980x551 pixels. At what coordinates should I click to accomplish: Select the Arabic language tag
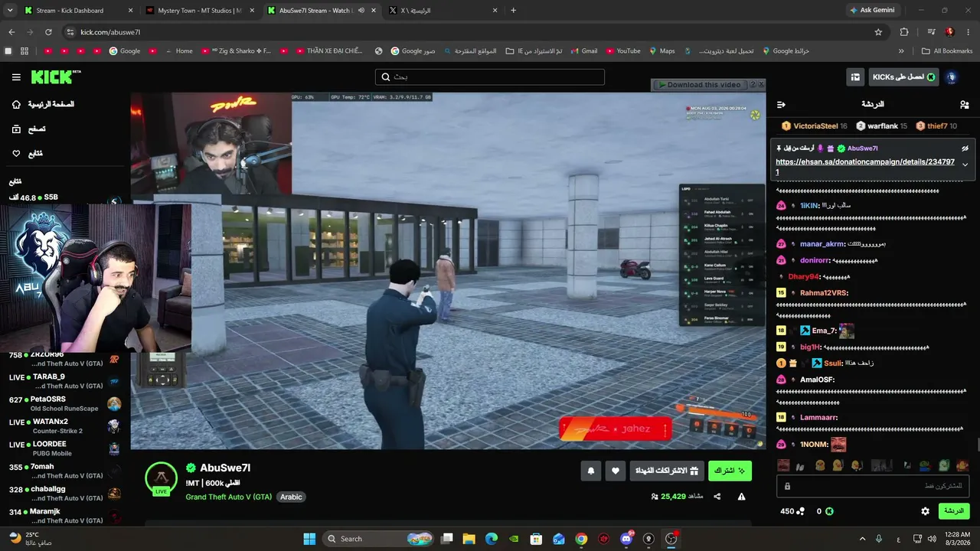click(x=291, y=497)
